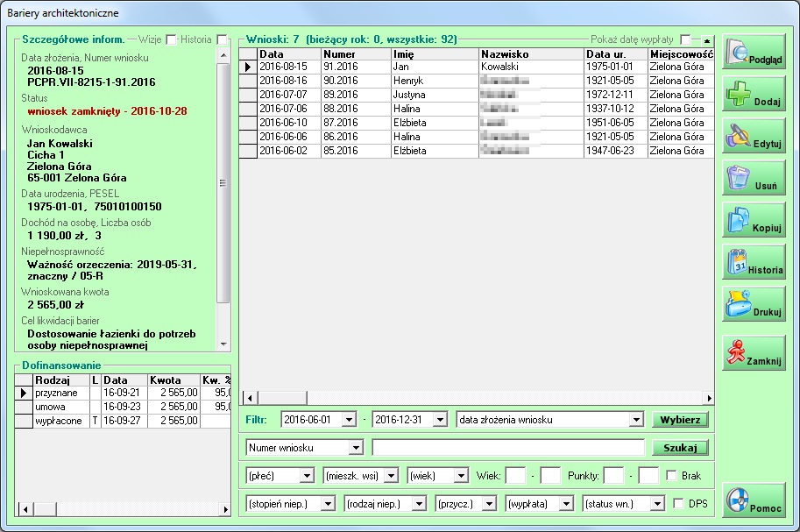Open the (stopień niep.) dropdown
The width and height of the screenshot is (800, 532).
(328, 504)
